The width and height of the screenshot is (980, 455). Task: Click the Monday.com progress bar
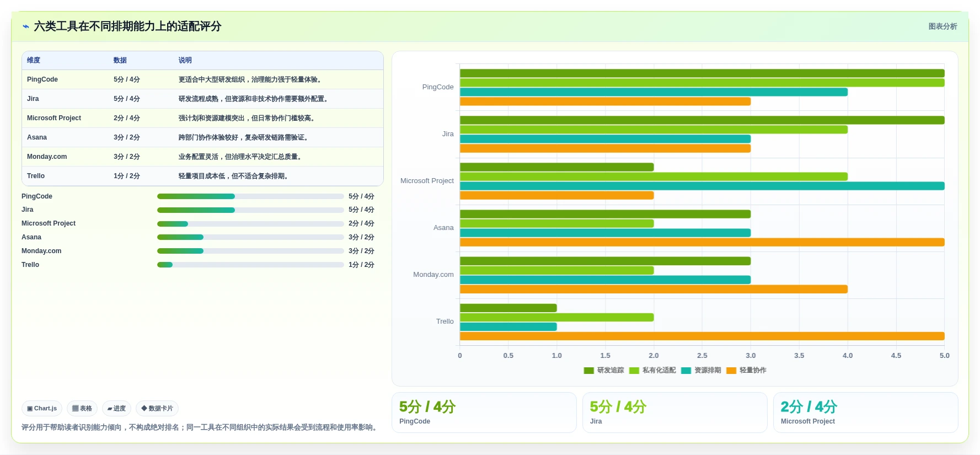pos(250,251)
